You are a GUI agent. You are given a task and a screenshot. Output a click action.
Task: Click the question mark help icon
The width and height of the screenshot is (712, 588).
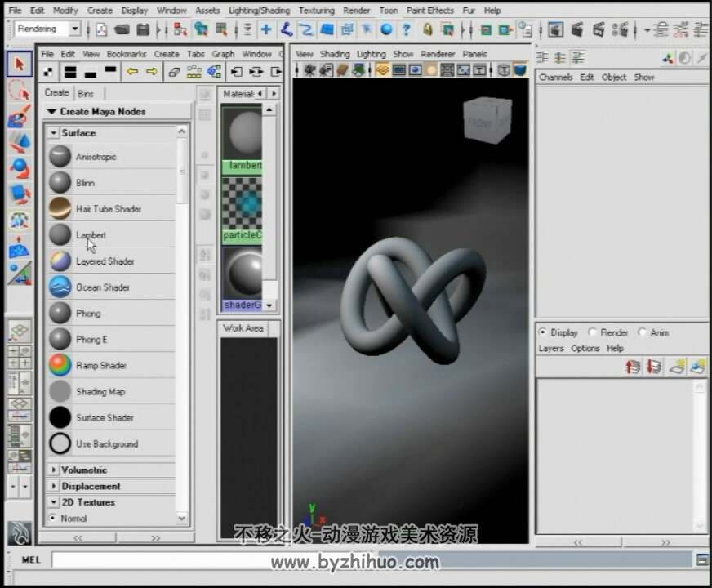pyautogui.click(x=407, y=29)
